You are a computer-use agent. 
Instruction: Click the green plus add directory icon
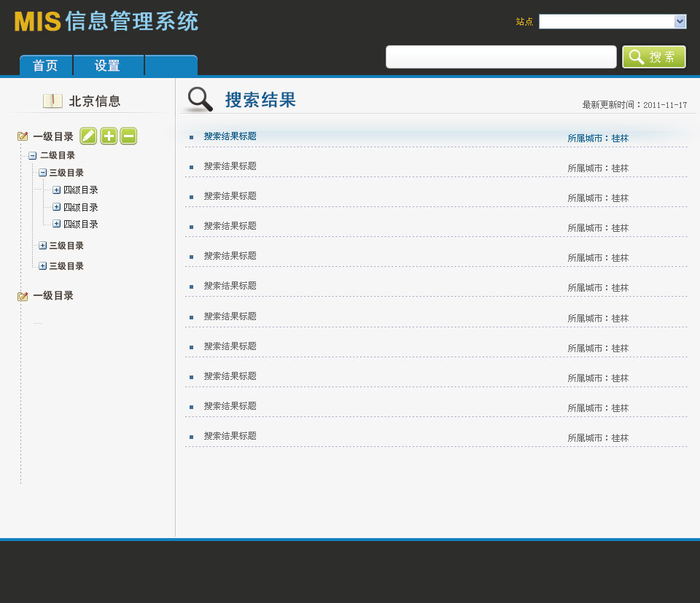coord(109,136)
